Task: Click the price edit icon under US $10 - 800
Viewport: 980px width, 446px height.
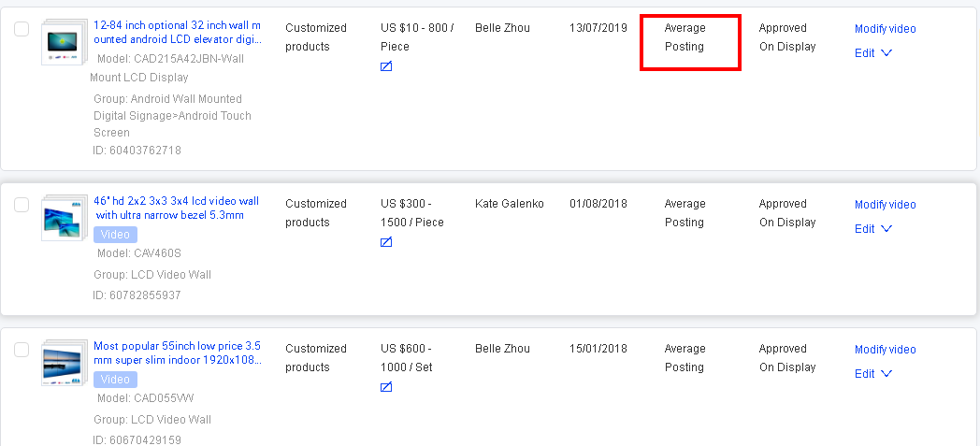Action: point(386,66)
